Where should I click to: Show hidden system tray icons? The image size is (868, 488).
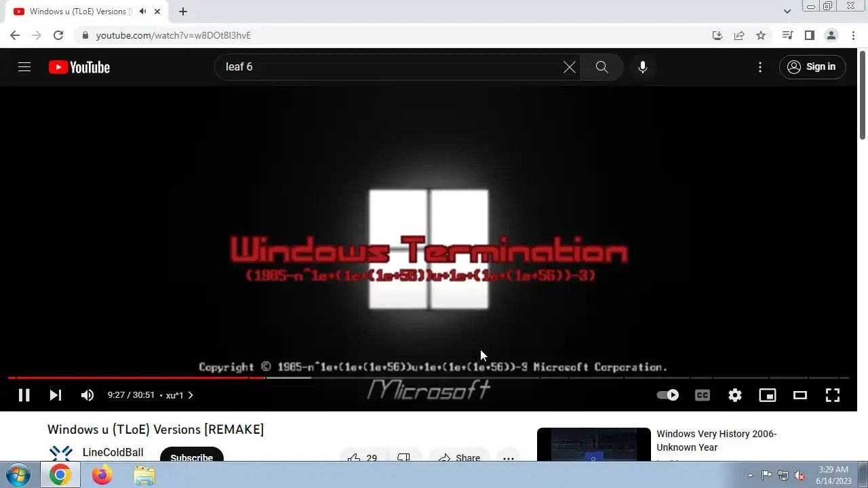750,475
